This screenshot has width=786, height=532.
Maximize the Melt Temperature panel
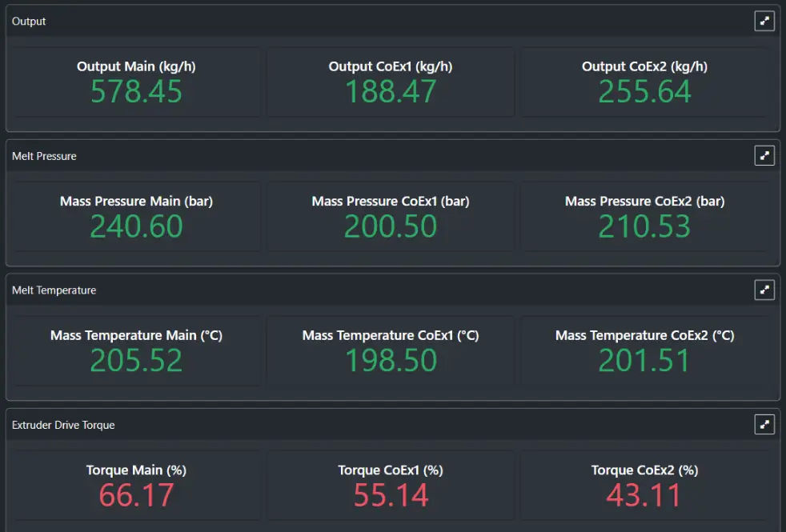pyautogui.click(x=764, y=290)
